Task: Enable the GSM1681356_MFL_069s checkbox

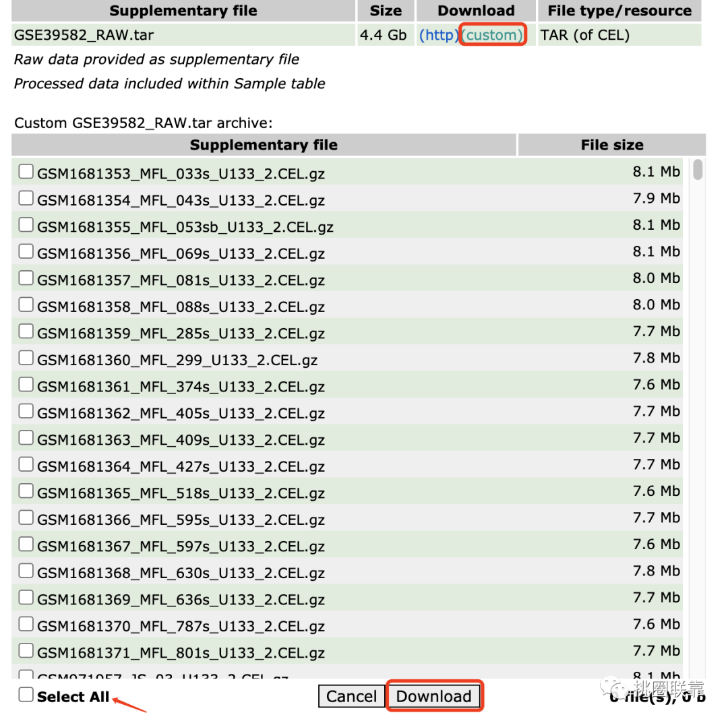Action: [x=26, y=251]
